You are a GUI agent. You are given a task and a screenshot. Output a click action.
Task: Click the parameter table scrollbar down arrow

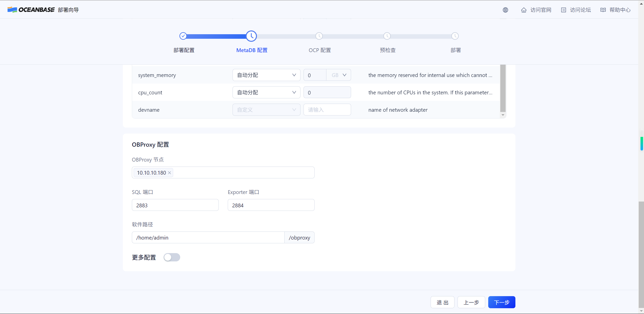503,115
